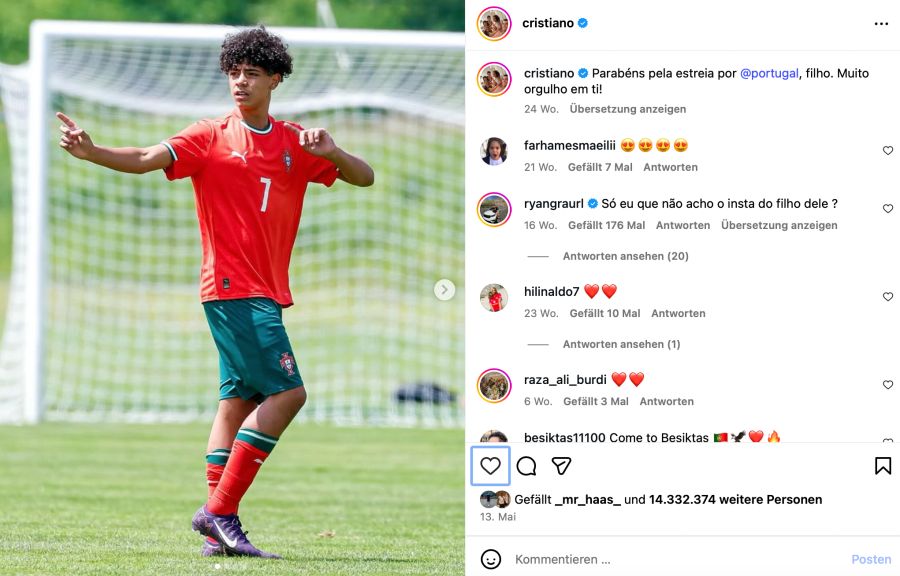Screen dimensions: 900x576
Task: Open comments via the speech bubble icon
Action: pyautogui.click(x=526, y=466)
